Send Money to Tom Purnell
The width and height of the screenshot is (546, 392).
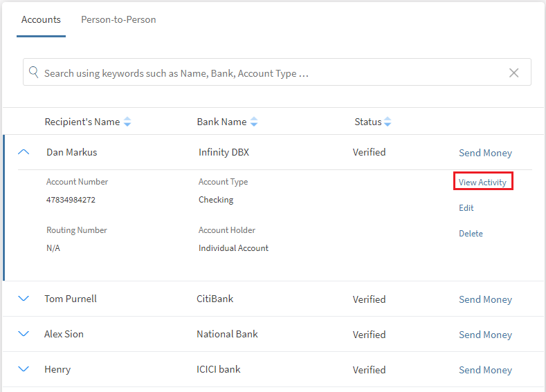coord(485,299)
